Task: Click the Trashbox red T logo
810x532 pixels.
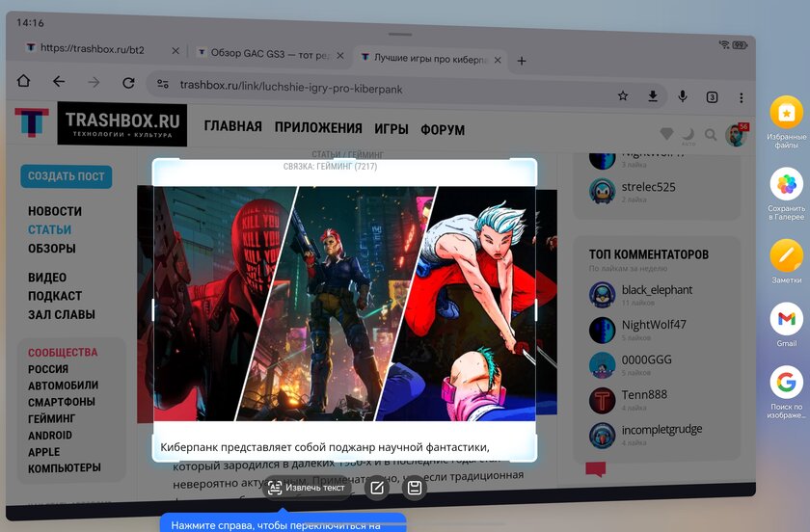Action: coord(32,121)
